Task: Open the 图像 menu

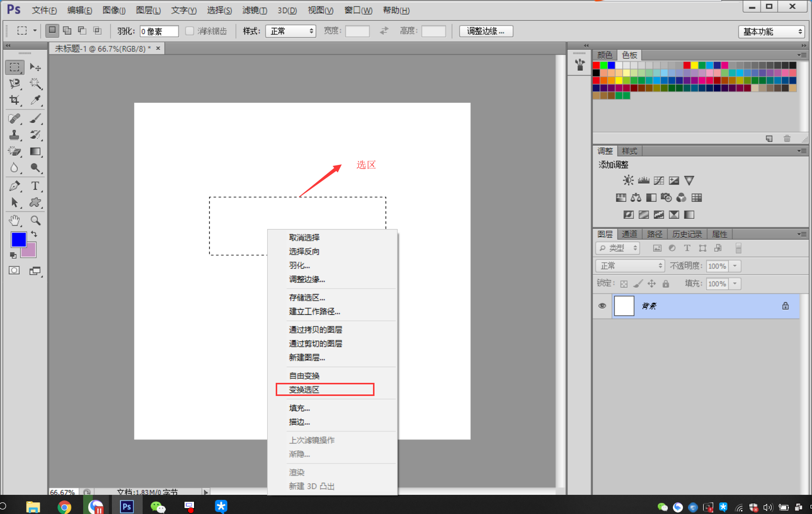Action: 114,10
